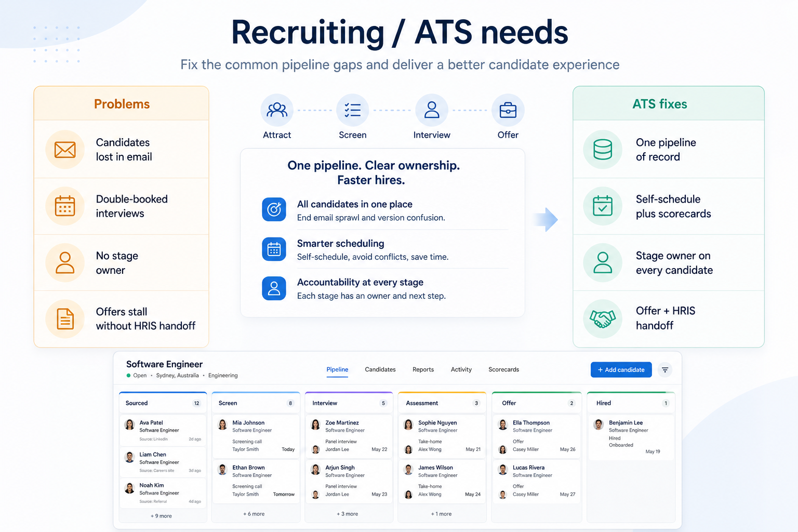Viewport: 798px width, 532px height.
Task: Click the envelope icon beside Candidates lost in email
Action: point(65,150)
